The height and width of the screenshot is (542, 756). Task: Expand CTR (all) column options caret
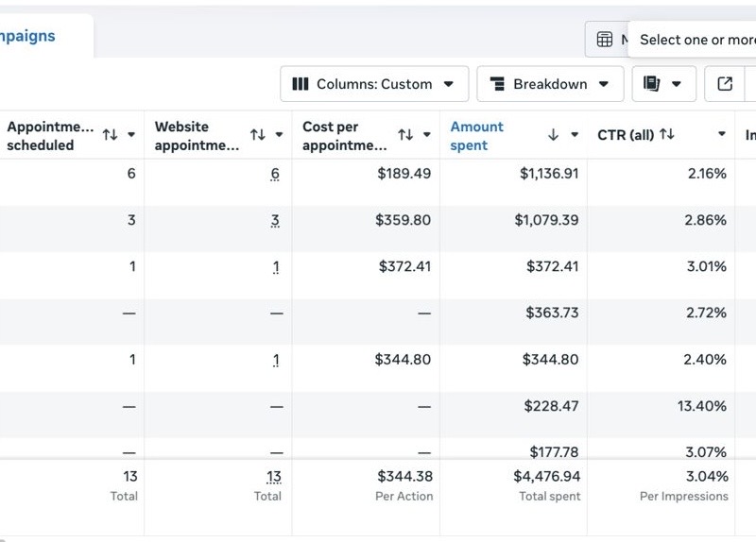pyautogui.click(x=722, y=134)
